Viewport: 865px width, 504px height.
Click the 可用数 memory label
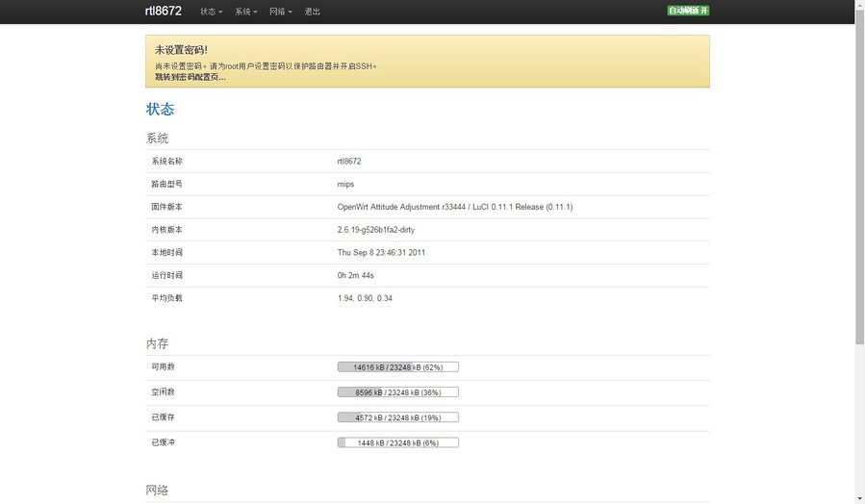pos(163,366)
